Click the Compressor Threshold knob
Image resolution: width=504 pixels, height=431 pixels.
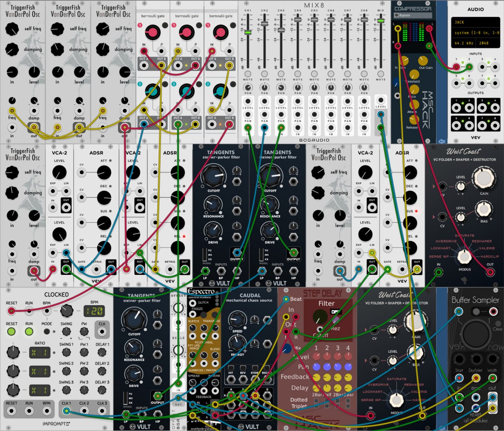point(414,75)
